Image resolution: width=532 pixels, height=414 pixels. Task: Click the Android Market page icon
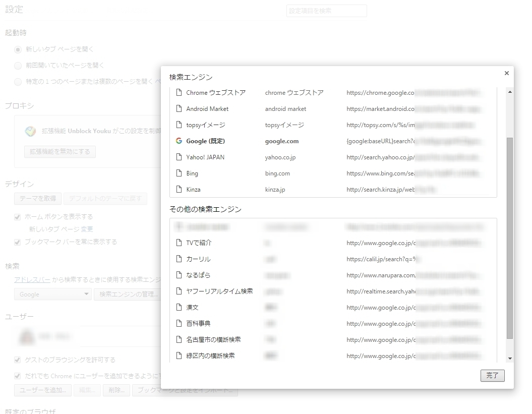[179, 108]
